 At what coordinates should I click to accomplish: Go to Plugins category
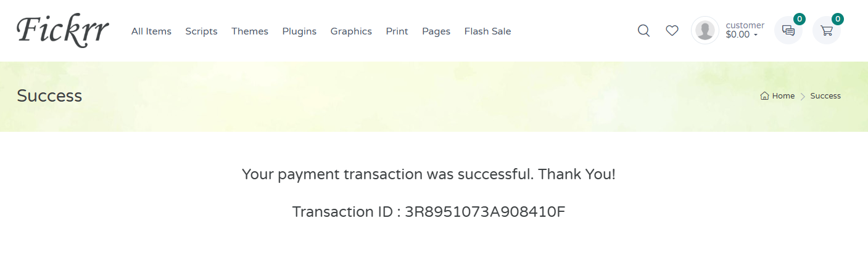tap(299, 31)
